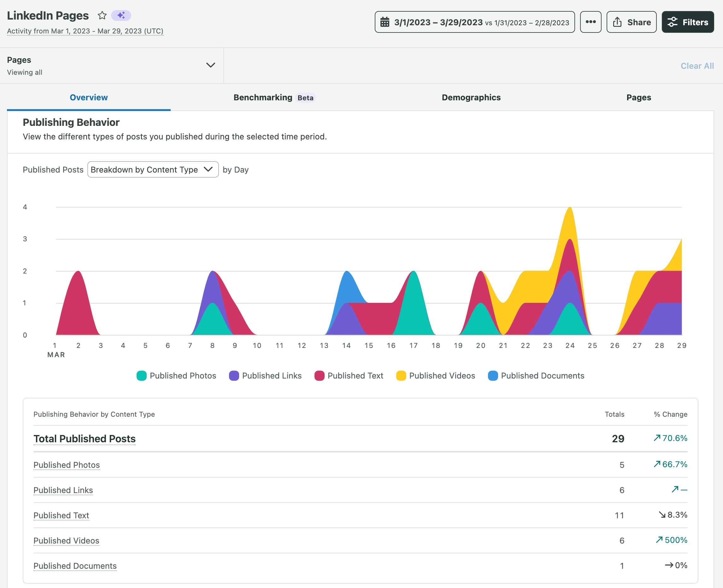Click the Clear All link
The image size is (723, 588).
tap(697, 66)
